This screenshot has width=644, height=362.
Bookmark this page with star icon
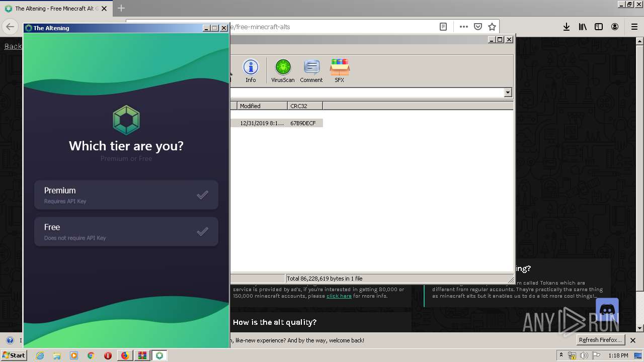coord(492,27)
